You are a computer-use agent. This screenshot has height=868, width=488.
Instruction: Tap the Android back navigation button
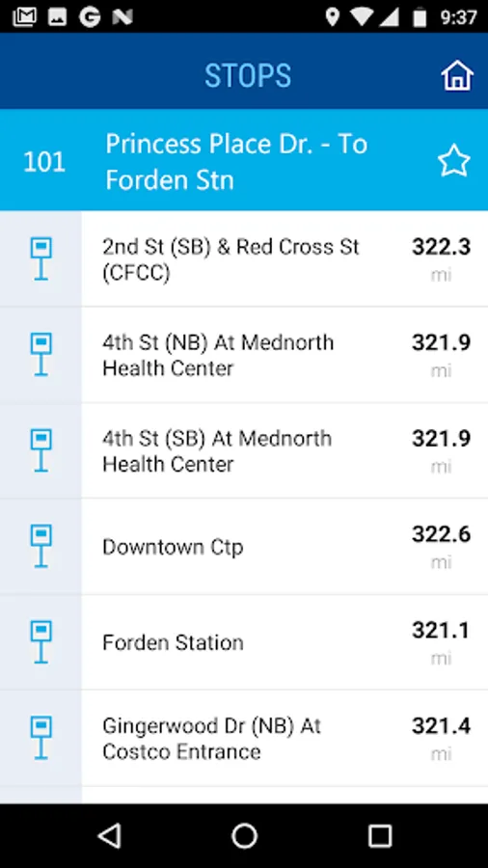(110, 835)
